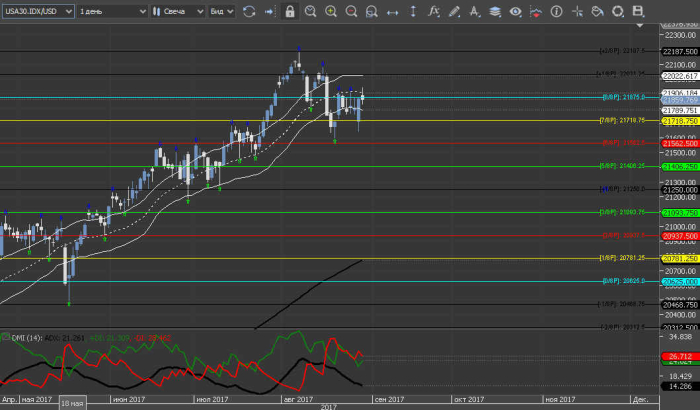This screenshot has width=700, height=410.
Task: Click the 21250.000 price label
Action: click(680, 190)
